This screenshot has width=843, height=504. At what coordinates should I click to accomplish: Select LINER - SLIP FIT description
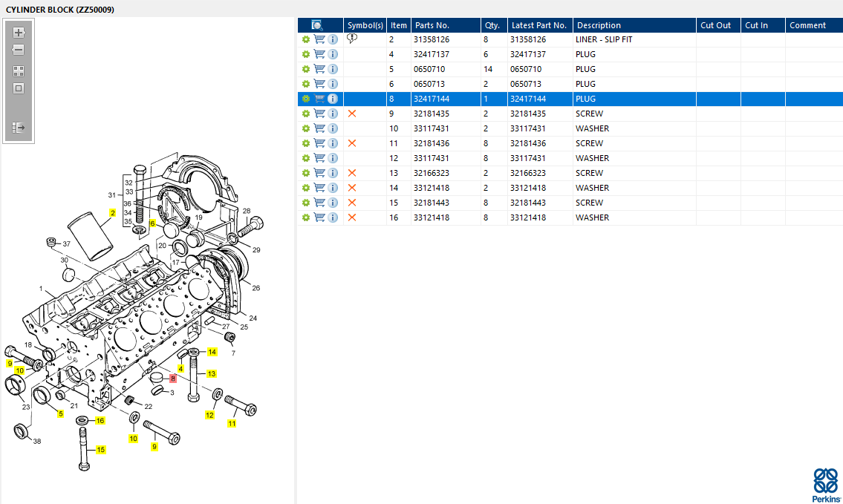coord(604,39)
